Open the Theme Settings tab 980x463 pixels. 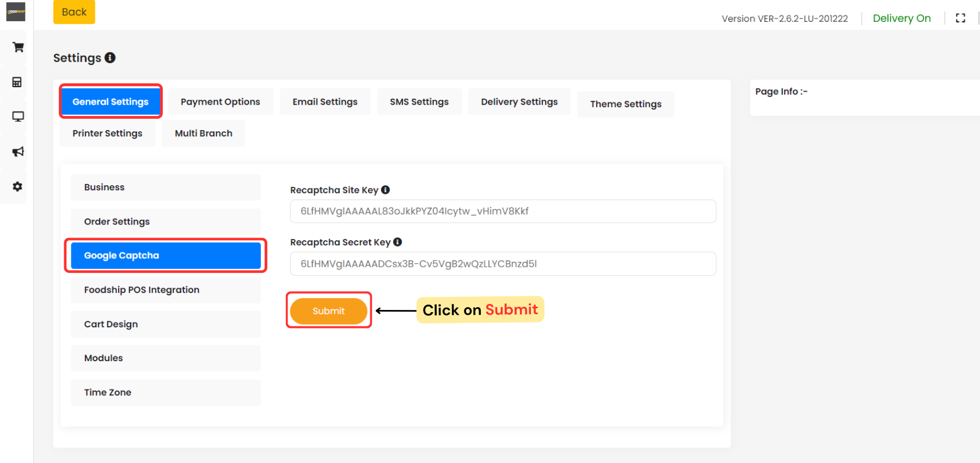(x=626, y=104)
